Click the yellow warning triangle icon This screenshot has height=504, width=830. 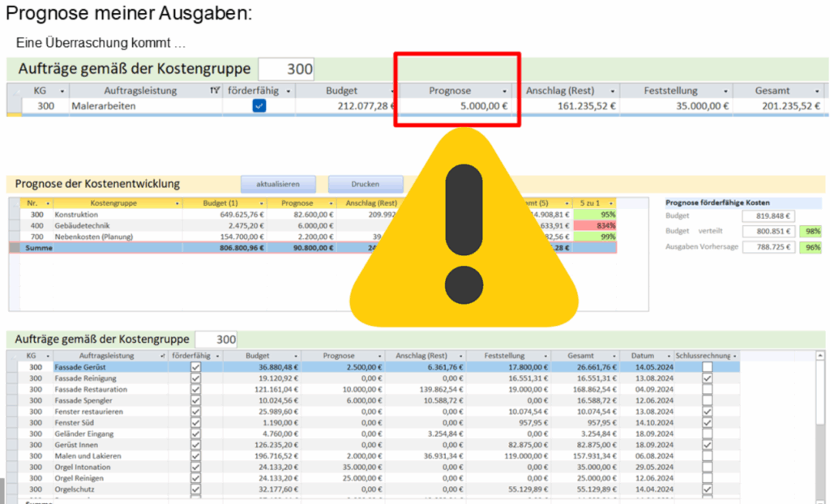pyautogui.click(x=463, y=235)
